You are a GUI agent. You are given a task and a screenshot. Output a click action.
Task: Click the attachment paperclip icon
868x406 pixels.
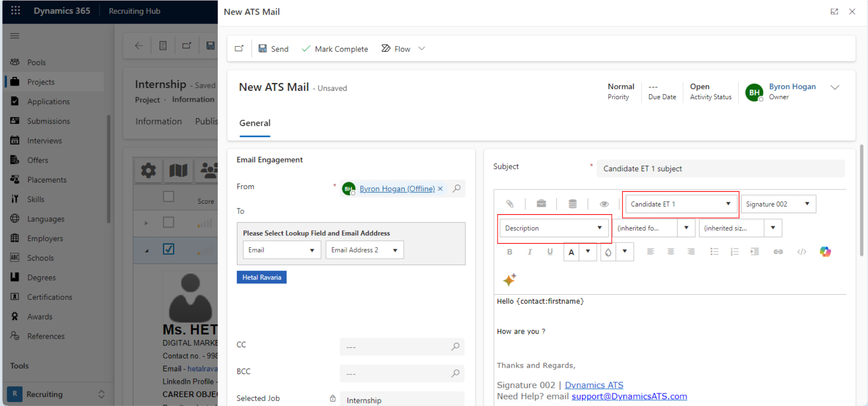(x=509, y=204)
